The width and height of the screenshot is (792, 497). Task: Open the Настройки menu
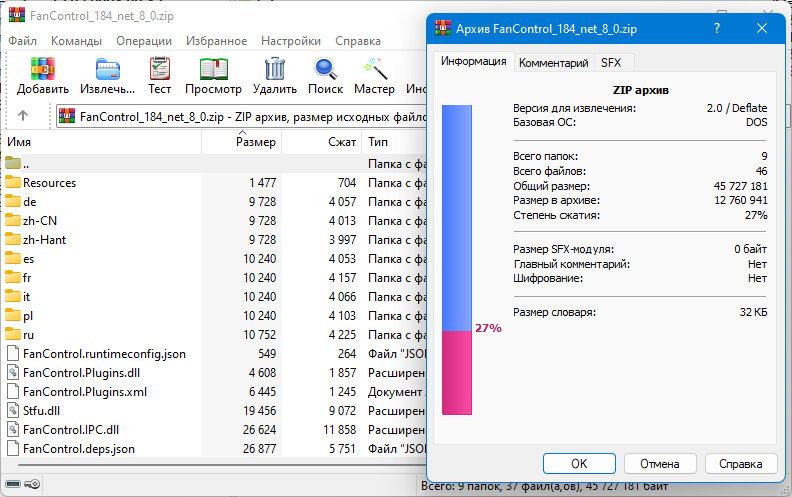291,41
